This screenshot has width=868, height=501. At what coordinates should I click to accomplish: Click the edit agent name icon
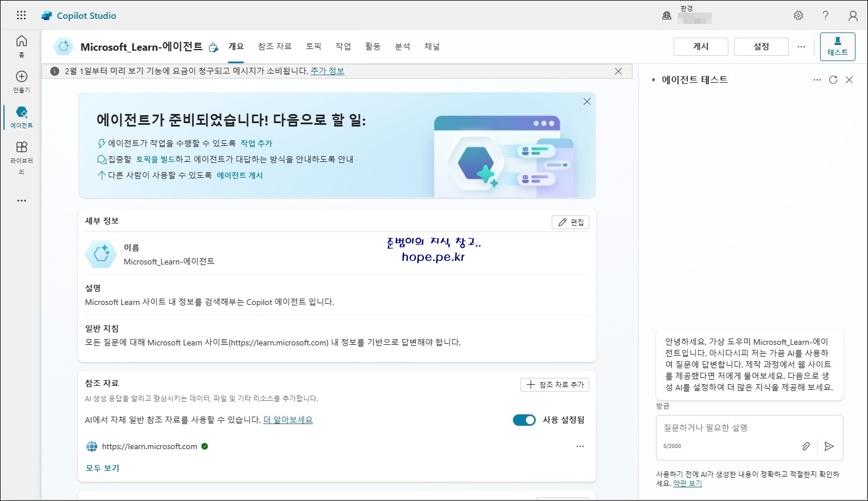pos(214,47)
